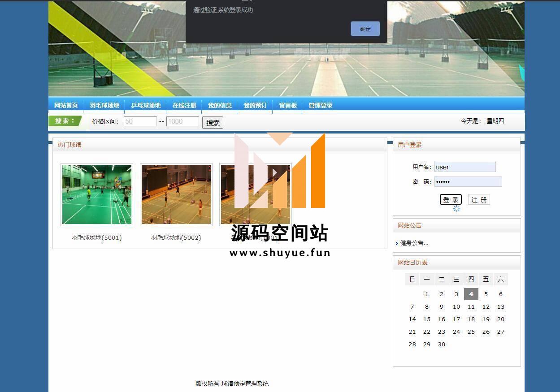Click 确定 in the login success alert
This screenshot has width=560, height=392.
pos(365,29)
